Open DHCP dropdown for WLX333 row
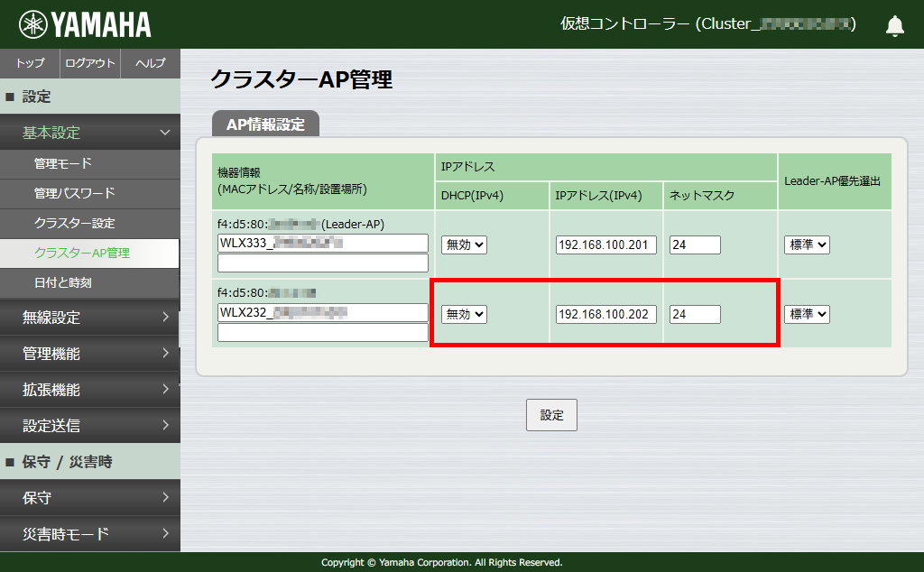This screenshot has height=572, width=924. coord(465,244)
